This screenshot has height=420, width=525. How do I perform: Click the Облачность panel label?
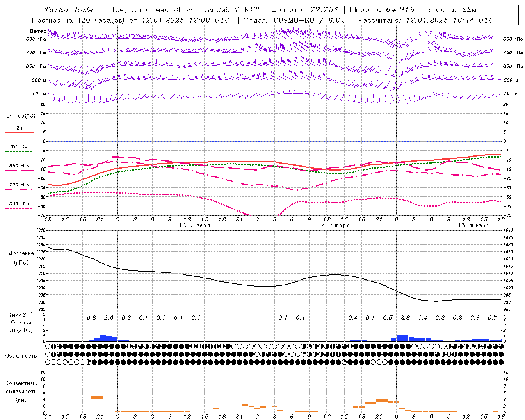tap(21, 356)
